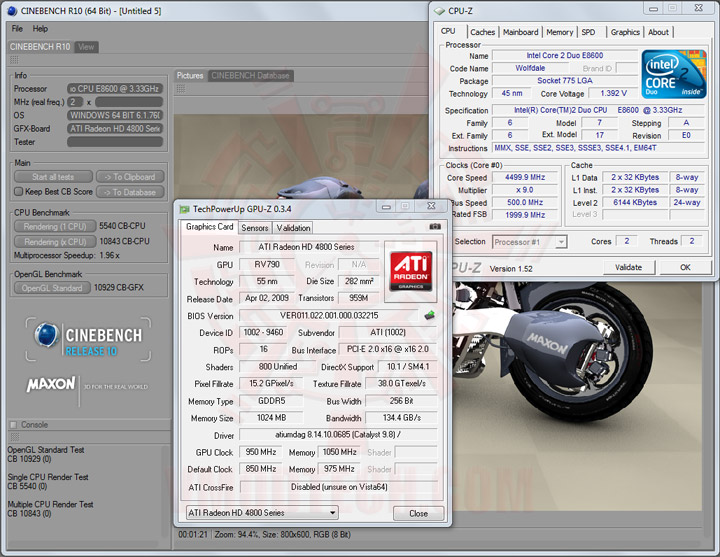Click the GPU-Z title bar app icon
This screenshot has width=720, height=557.
pyautogui.click(x=185, y=209)
